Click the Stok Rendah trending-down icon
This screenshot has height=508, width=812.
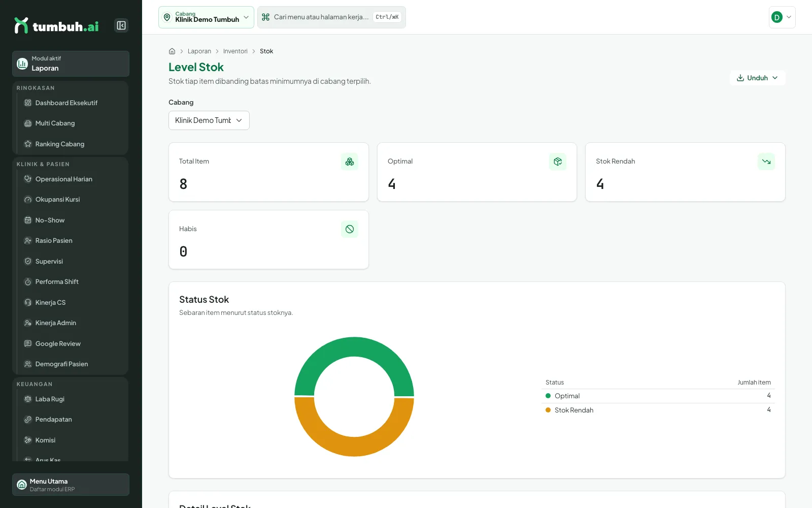[x=766, y=162]
